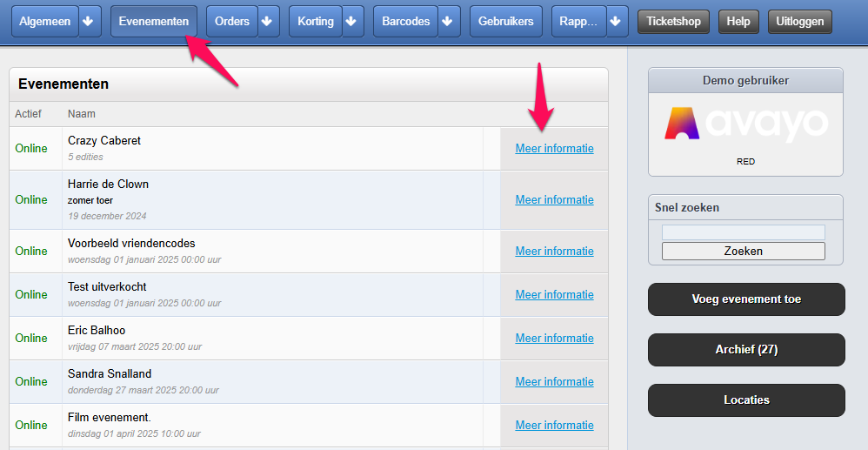The width and height of the screenshot is (868, 450).
Task: Open Meer informatie for Crazy Caberet
Action: coord(555,149)
